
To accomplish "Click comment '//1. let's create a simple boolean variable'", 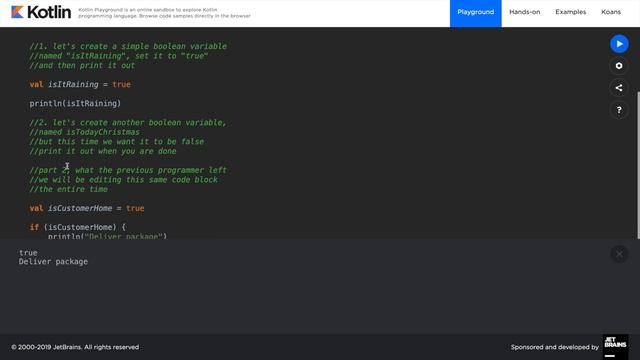I will (x=128, y=47).
